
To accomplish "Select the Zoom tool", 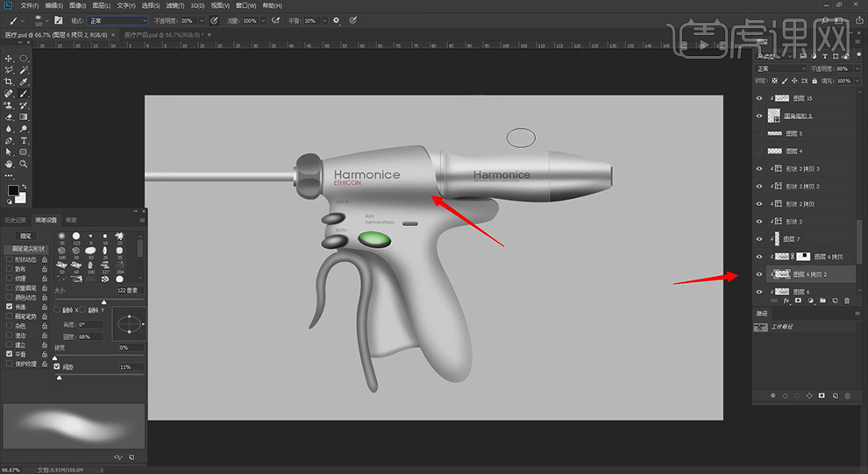I will [x=24, y=164].
